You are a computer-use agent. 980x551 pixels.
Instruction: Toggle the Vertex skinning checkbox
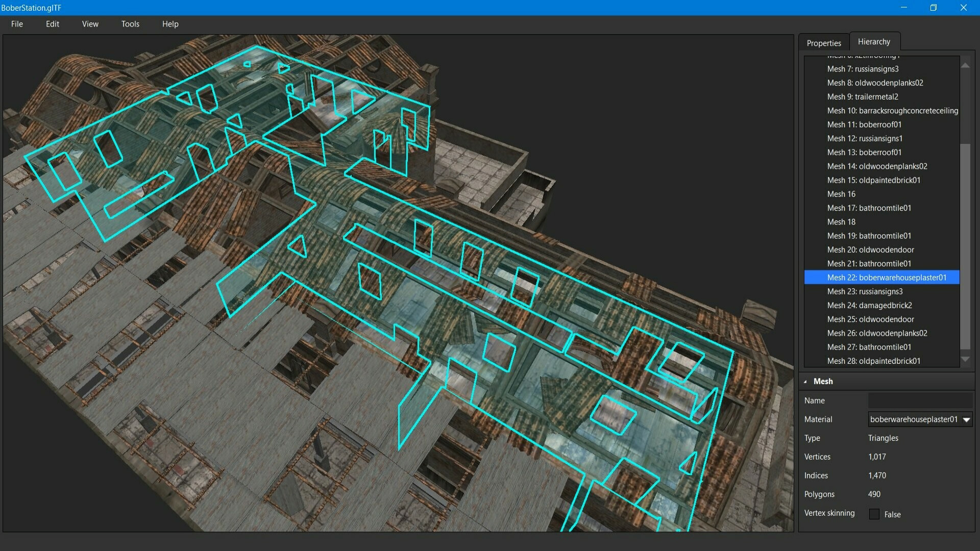875,514
